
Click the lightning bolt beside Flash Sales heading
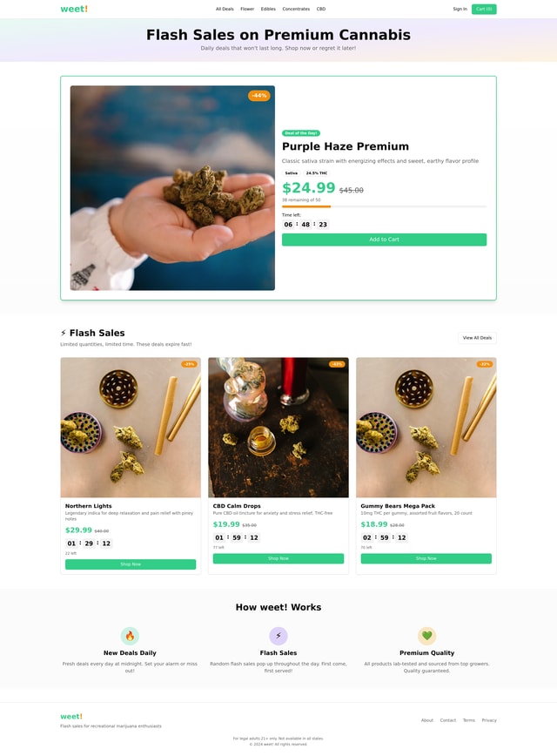pos(64,333)
